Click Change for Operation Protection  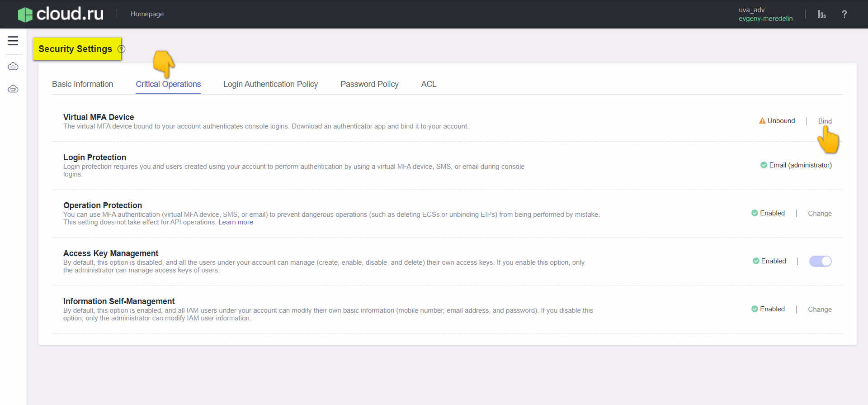[820, 214]
